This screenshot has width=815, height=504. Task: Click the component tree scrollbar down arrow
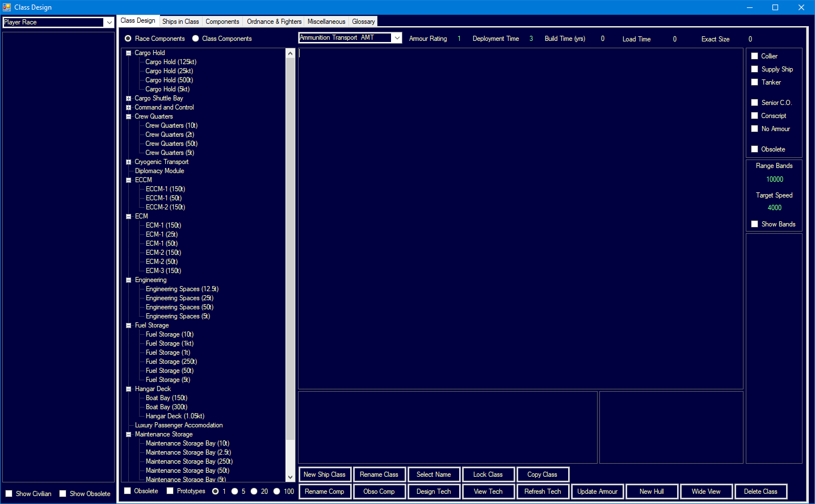[x=290, y=477]
